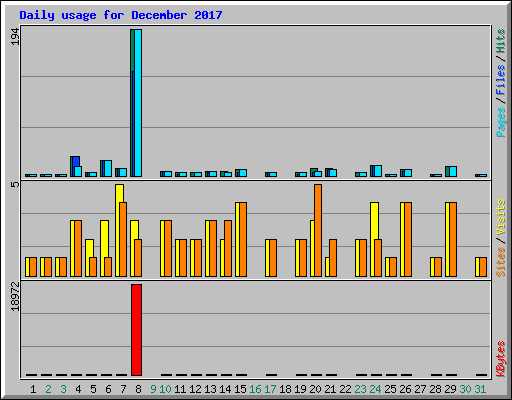512x400 pixels.
Task: Click the orange sites bar for day 26
Action: tap(408, 239)
